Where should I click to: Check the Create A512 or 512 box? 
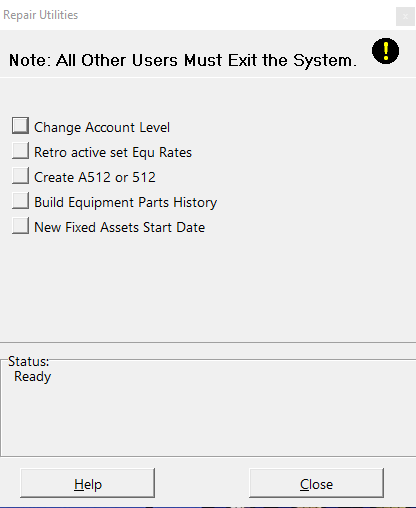tap(20, 176)
